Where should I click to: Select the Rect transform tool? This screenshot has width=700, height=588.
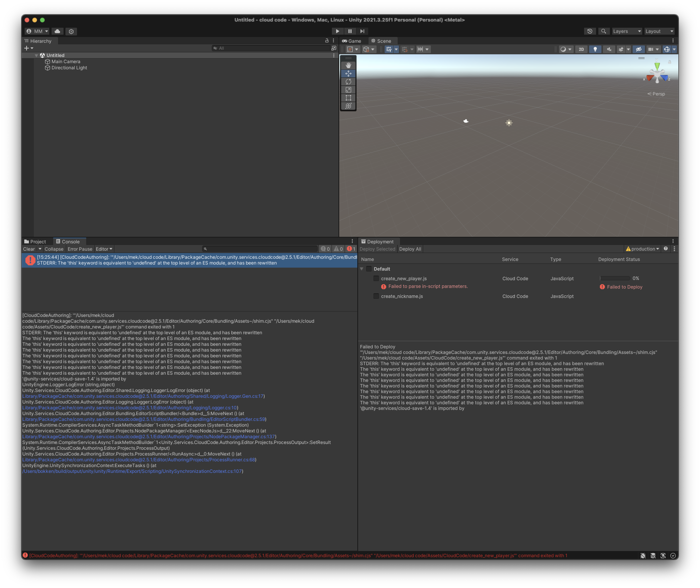pos(348,98)
